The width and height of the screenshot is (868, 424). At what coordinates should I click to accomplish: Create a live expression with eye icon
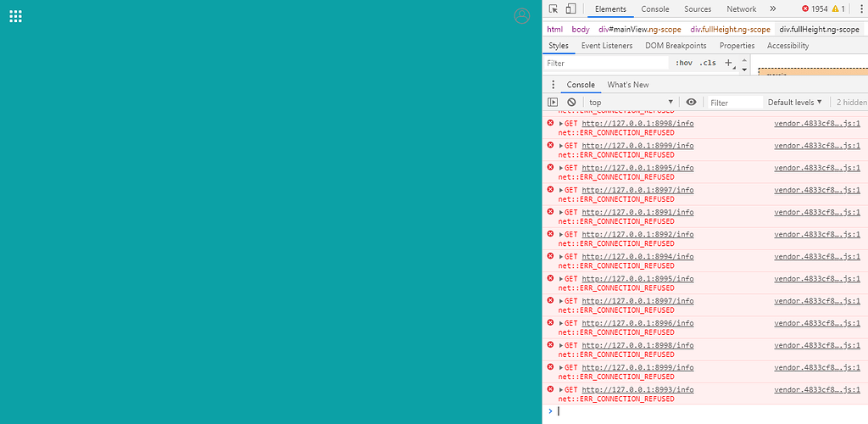pyautogui.click(x=691, y=102)
